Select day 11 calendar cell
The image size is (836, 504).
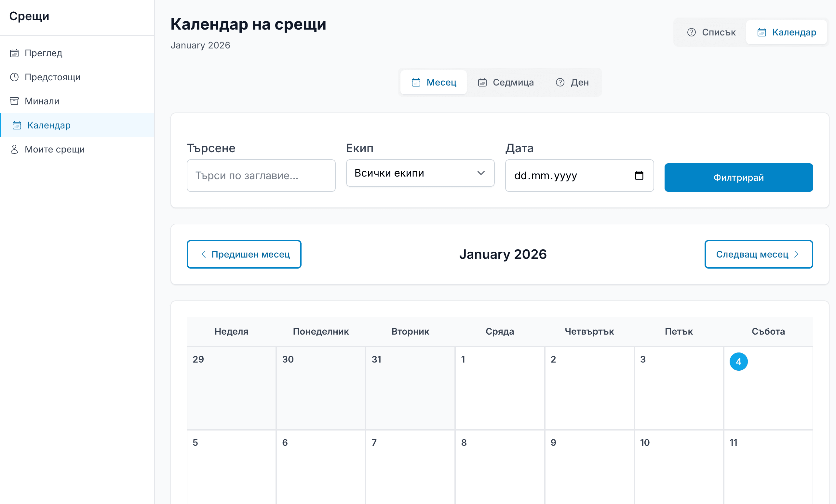point(768,467)
